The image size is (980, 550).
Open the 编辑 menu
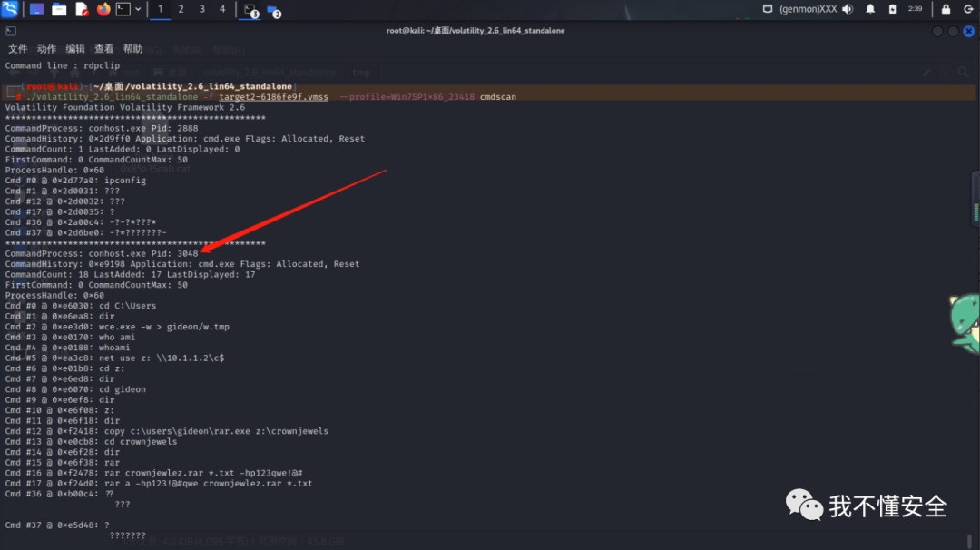(75, 49)
